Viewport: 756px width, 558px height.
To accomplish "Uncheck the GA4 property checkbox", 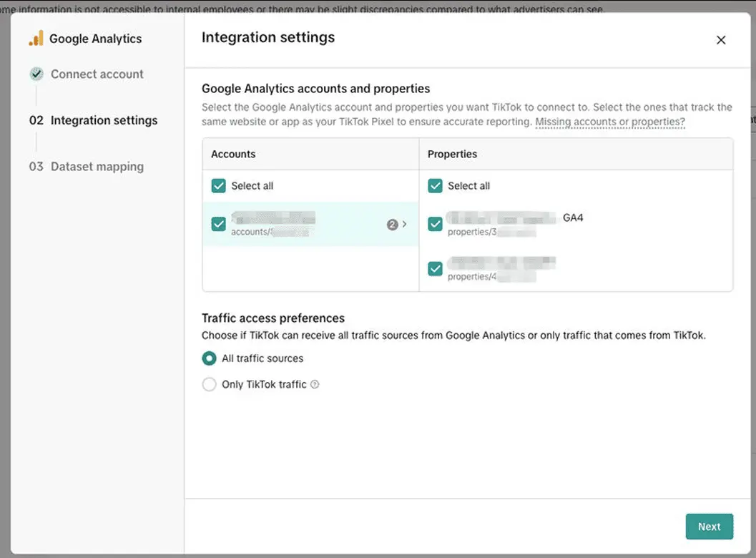I will [x=435, y=224].
